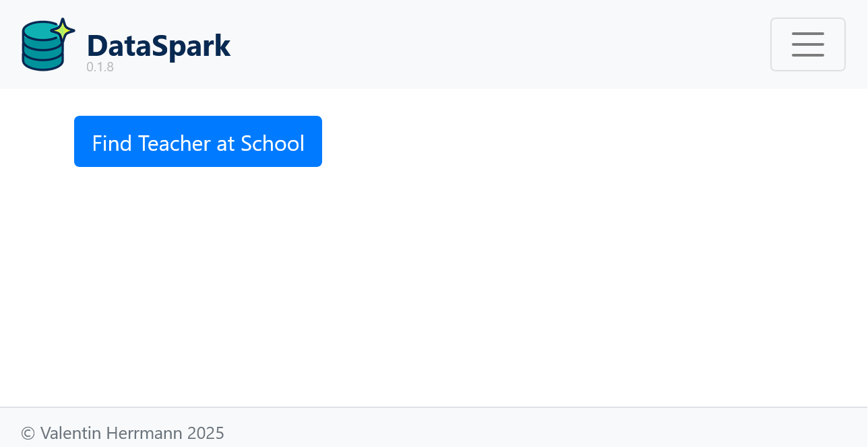This screenshot has width=868, height=447.
Task: Click the word Teacher on the blue button
Action: [175, 143]
